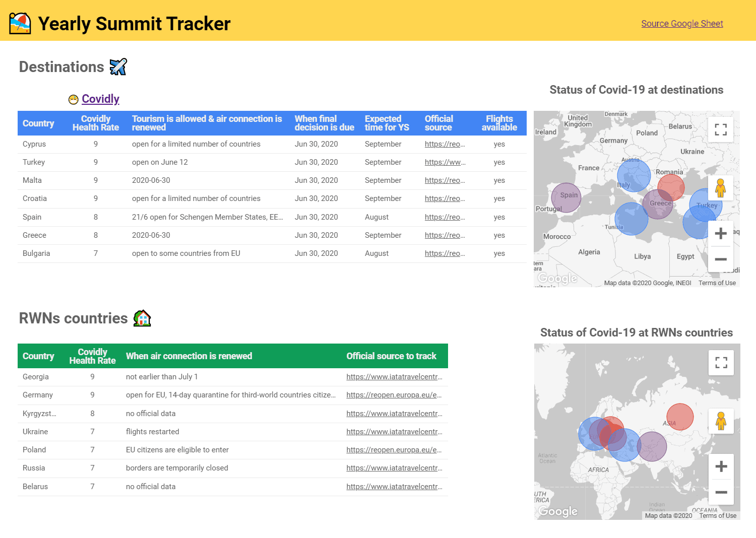Click Street View pegman on RWNs map
The height and width of the screenshot is (538, 756).
pyautogui.click(x=721, y=421)
